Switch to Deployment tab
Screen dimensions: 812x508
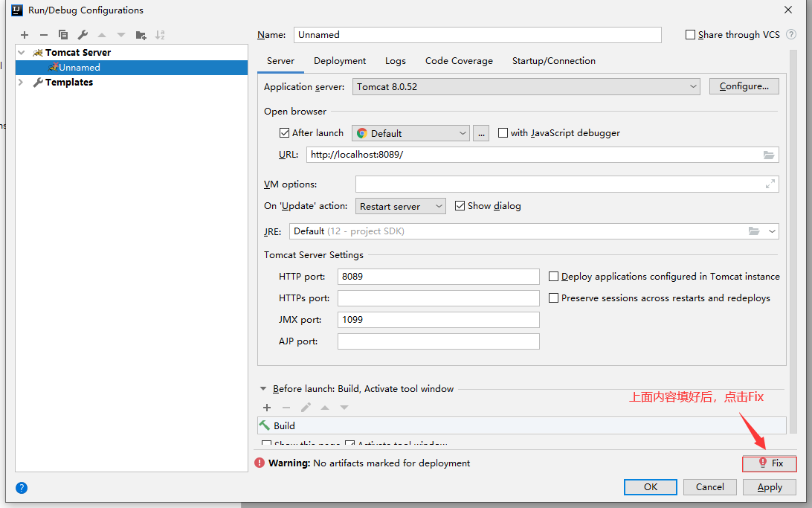click(x=340, y=60)
